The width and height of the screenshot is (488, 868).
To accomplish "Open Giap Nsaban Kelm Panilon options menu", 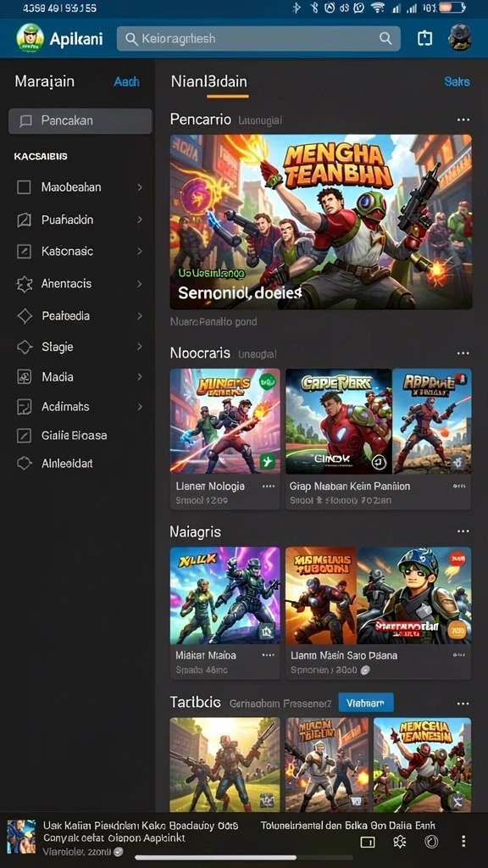I will point(459,486).
